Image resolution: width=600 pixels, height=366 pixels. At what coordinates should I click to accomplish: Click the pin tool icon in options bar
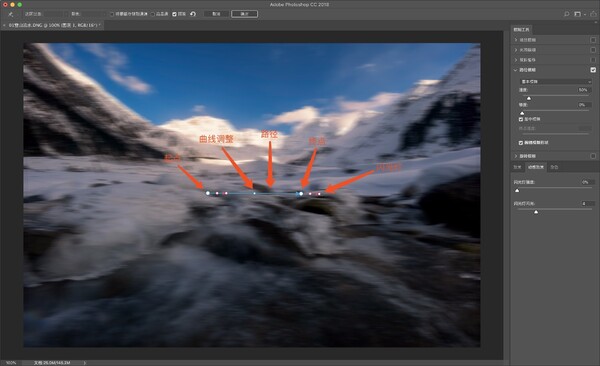(x=11, y=14)
